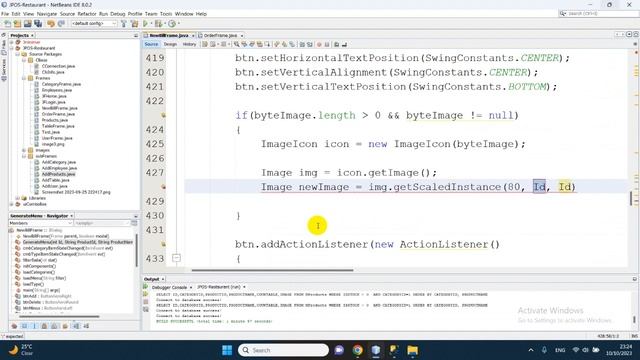This screenshot has height=360, width=640.
Task: Open the Refactor menu
Action: (x=87, y=14)
